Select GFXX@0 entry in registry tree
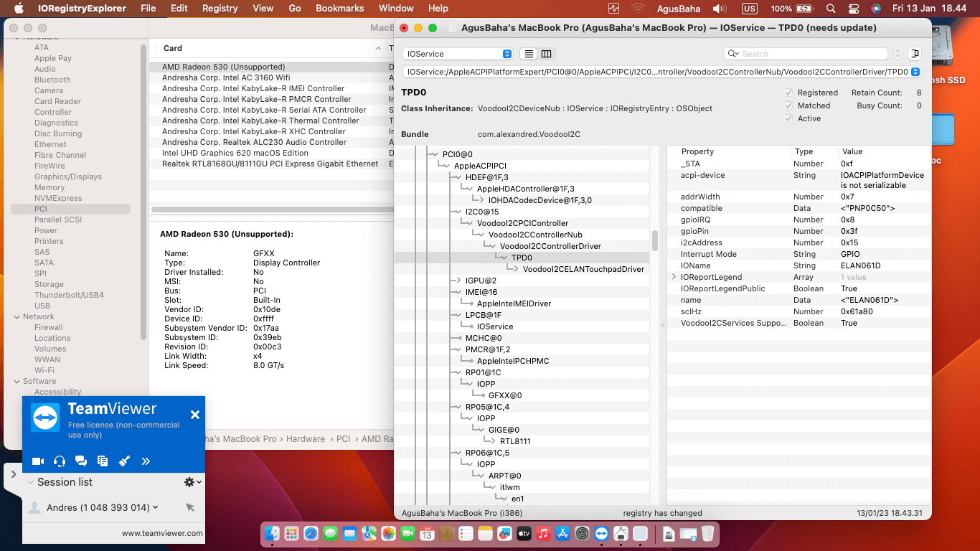980x551 pixels. pyautogui.click(x=505, y=395)
